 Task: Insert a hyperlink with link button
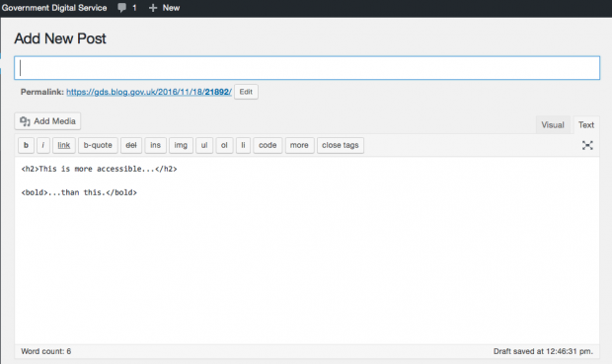click(x=64, y=145)
